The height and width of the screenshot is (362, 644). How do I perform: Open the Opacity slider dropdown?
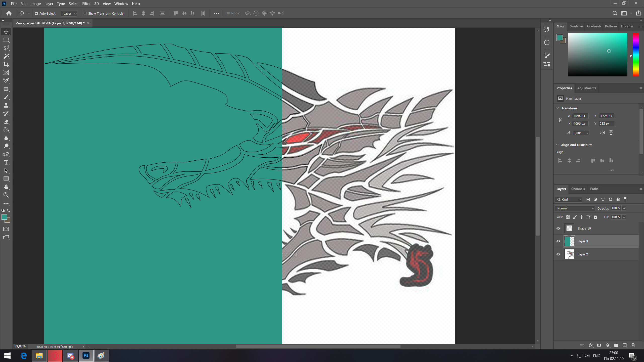pos(624,208)
